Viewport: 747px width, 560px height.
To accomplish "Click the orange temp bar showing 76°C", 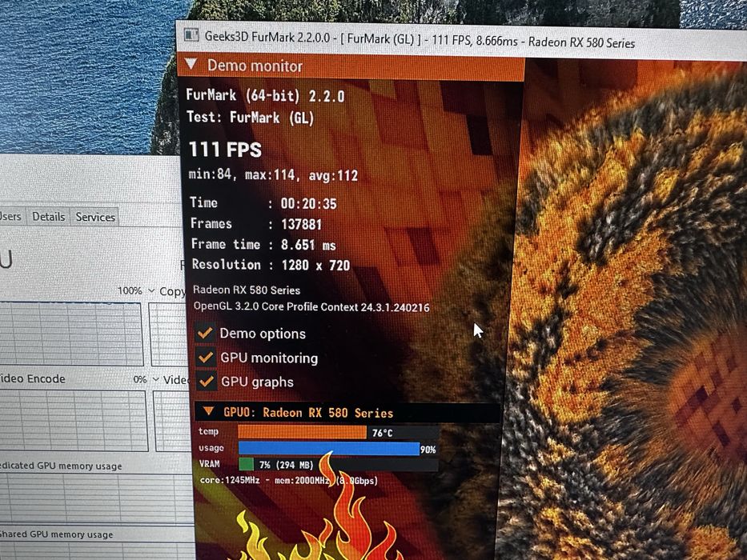I will [x=302, y=431].
